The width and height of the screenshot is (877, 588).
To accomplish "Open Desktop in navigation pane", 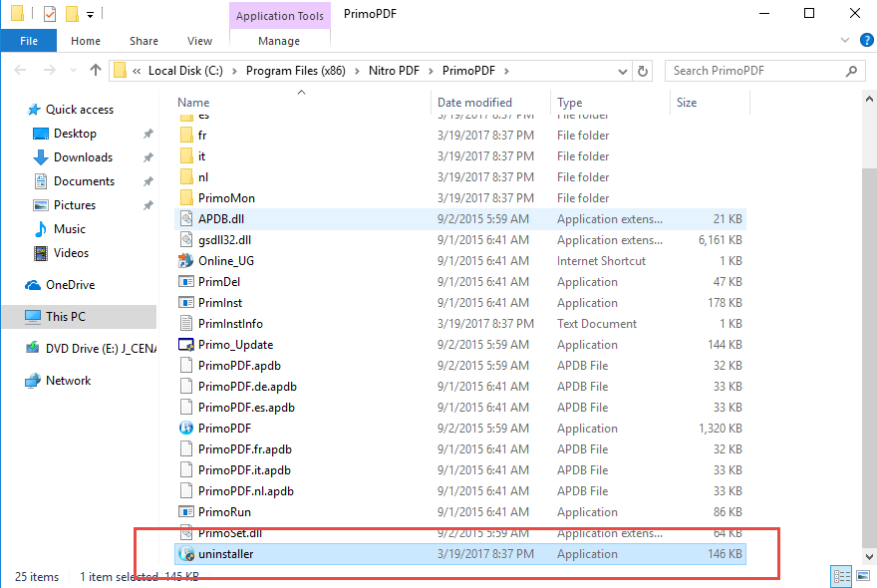I will (x=75, y=134).
